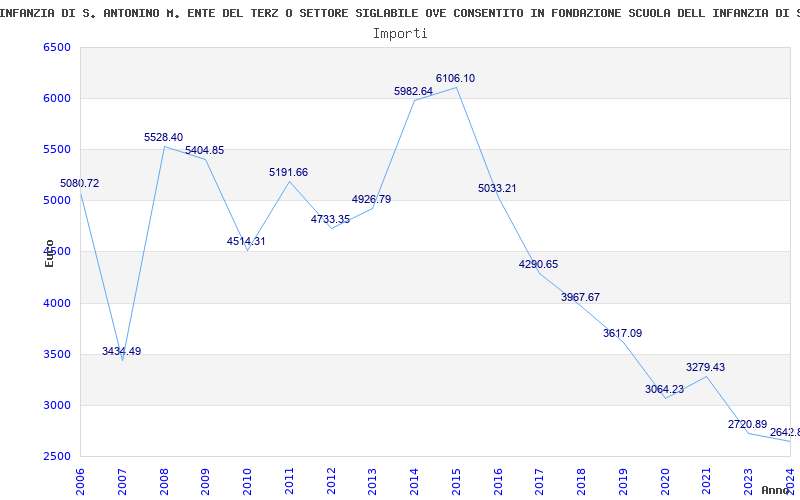
Task: Select the 4000 y-axis tick label
Action: point(57,303)
